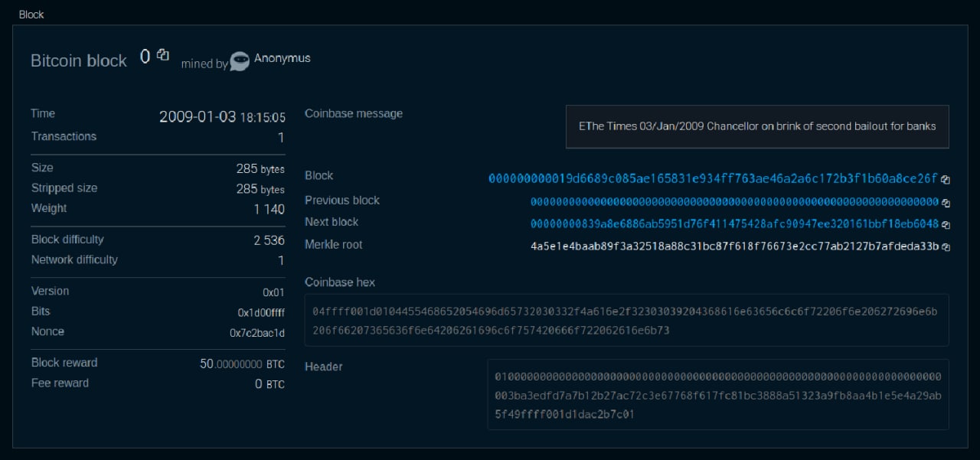Screen dimensions: 980x460
Task: Open the Anonymous miner link
Action: [282, 58]
